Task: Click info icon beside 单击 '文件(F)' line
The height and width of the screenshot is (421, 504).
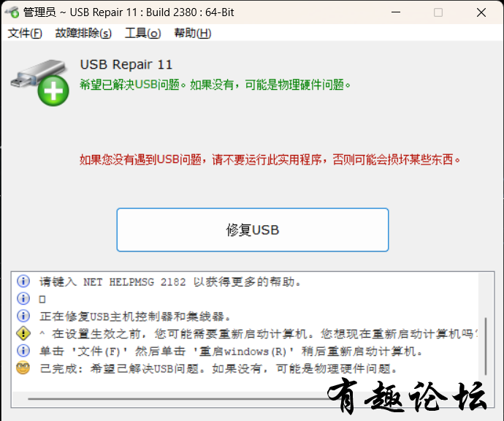Action: pyautogui.click(x=23, y=351)
